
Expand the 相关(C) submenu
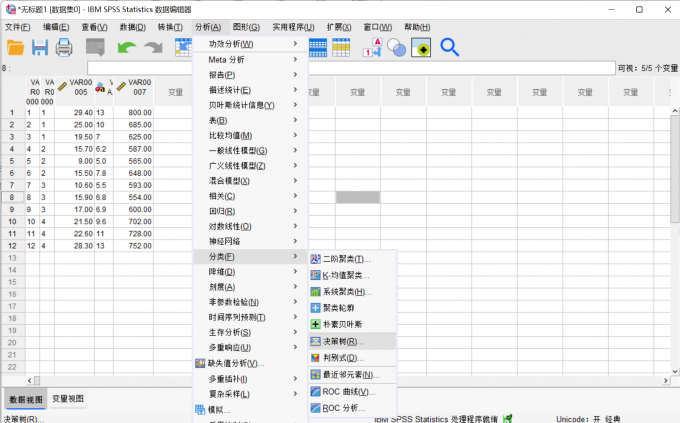[x=250, y=196]
